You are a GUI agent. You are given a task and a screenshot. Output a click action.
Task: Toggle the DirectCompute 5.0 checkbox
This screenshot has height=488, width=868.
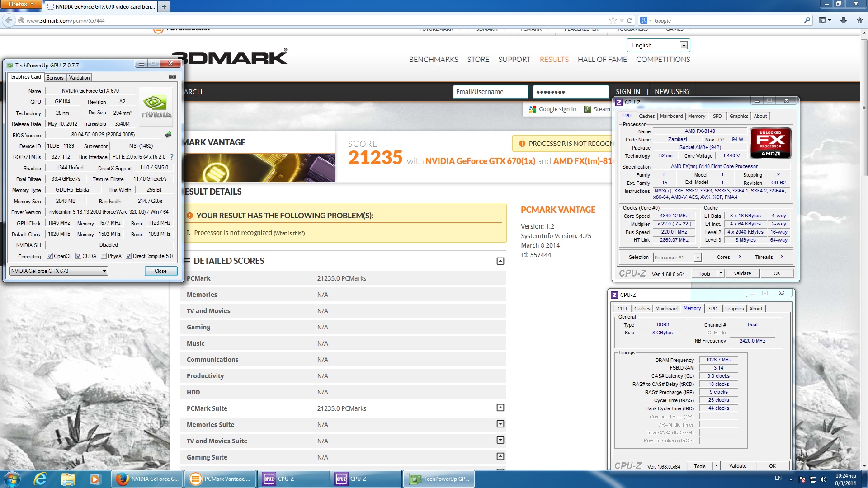pyautogui.click(x=129, y=256)
